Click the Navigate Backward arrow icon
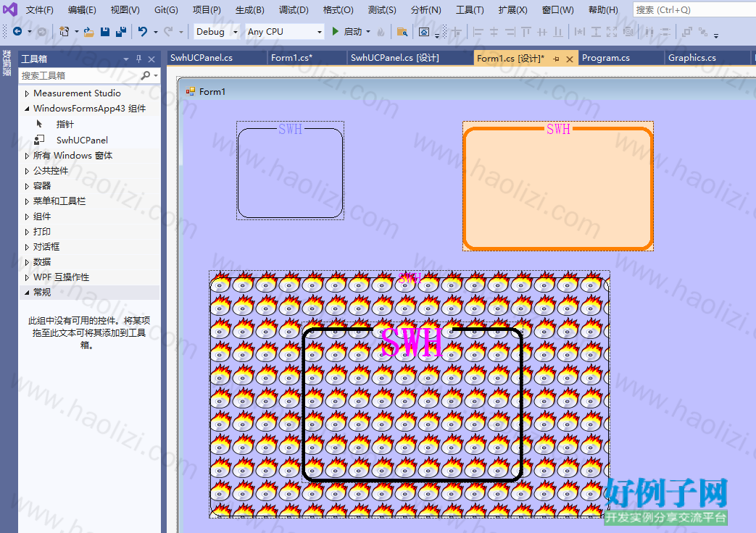The image size is (756, 533). click(x=17, y=32)
